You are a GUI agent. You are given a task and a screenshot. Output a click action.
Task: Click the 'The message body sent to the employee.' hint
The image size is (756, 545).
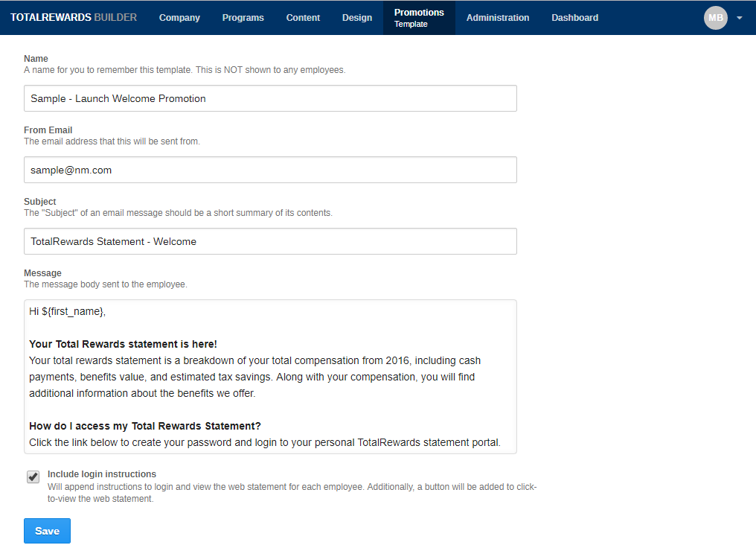[x=106, y=284]
